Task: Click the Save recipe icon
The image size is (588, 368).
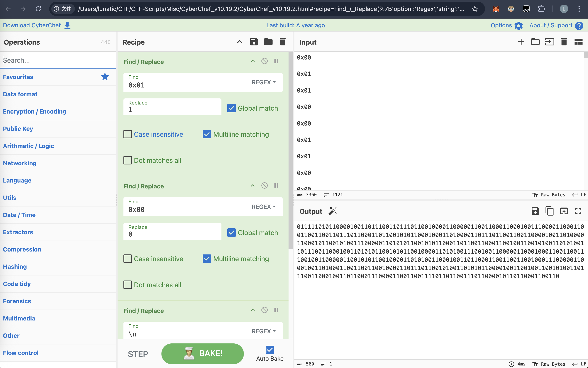Action: point(254,42)
